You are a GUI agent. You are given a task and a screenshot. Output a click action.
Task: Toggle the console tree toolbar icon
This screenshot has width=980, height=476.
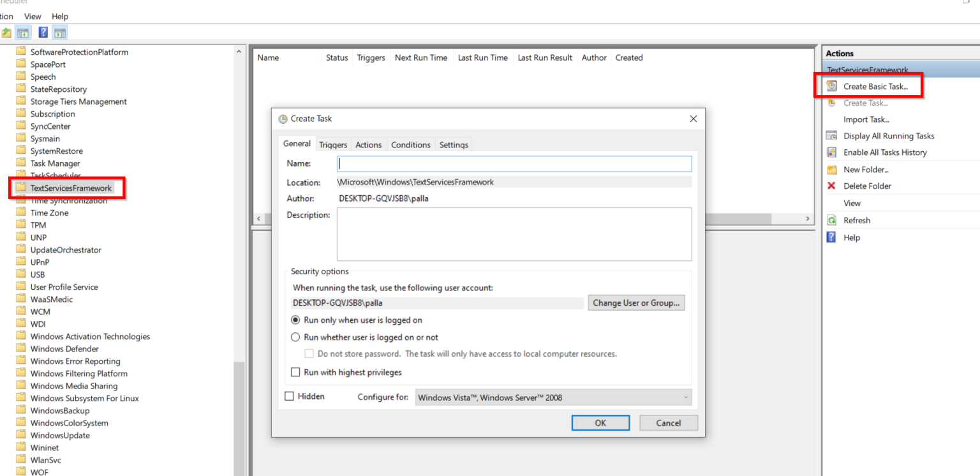pos(22,32)
